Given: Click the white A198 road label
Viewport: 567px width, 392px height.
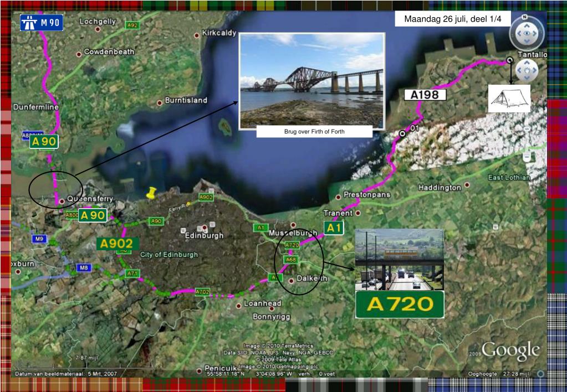Looking at the screenshot, I should 425,95.
